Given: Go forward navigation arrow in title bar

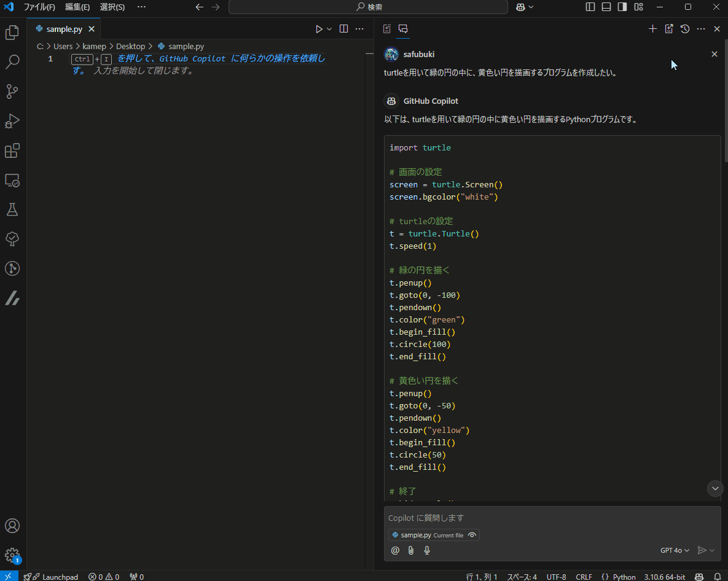Looking at the screenshot, I should [x=216, y=7].
